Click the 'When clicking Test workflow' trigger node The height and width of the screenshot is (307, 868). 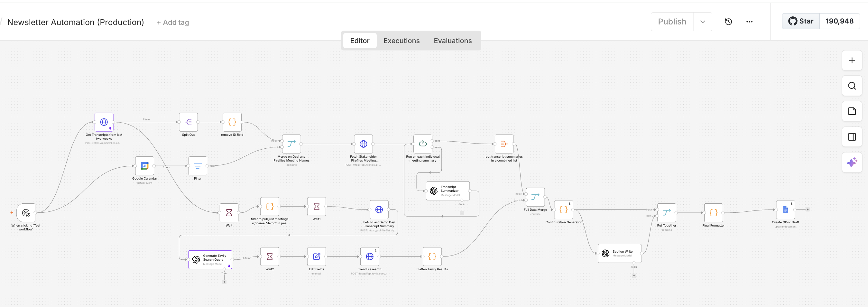pos(26,213)
